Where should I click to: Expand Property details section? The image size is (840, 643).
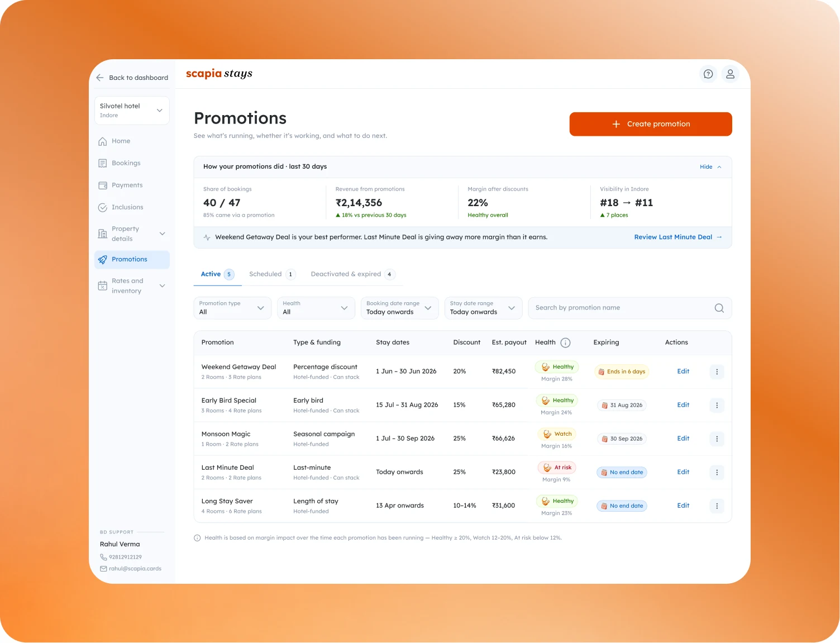(132, 234)
